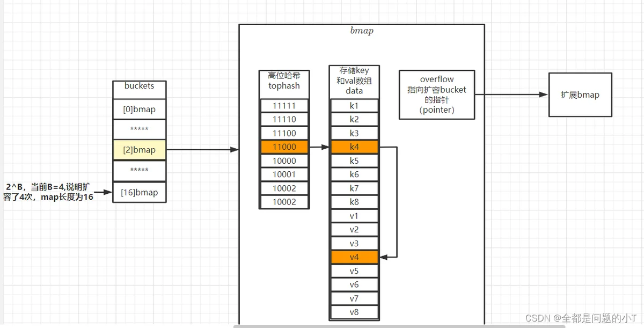Click the overflow pointer box
This screenshot has height=328, width=644.
(x=437, y=94)
